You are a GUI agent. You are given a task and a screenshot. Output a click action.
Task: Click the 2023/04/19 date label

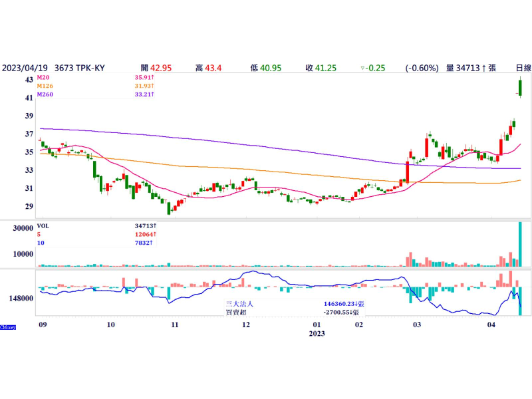[x=25, y=68]
